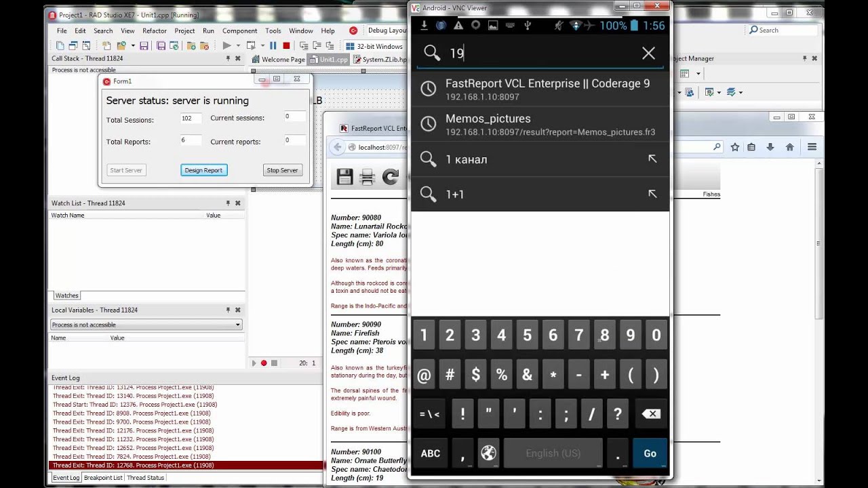Click the Save floppy icon in RAD Studio toolbar

144,46
